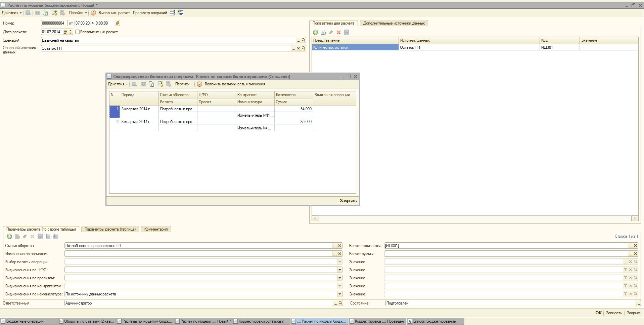Open the Комментарий tab
Screen dimensions: 644x325
click(156, 229)
